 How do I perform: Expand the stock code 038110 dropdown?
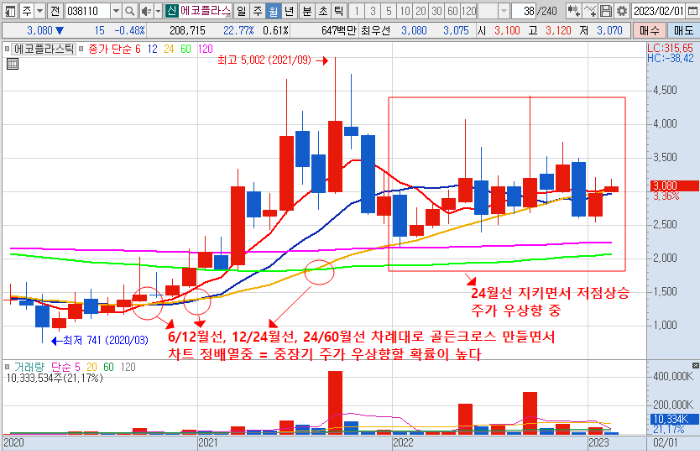(116, 10)
